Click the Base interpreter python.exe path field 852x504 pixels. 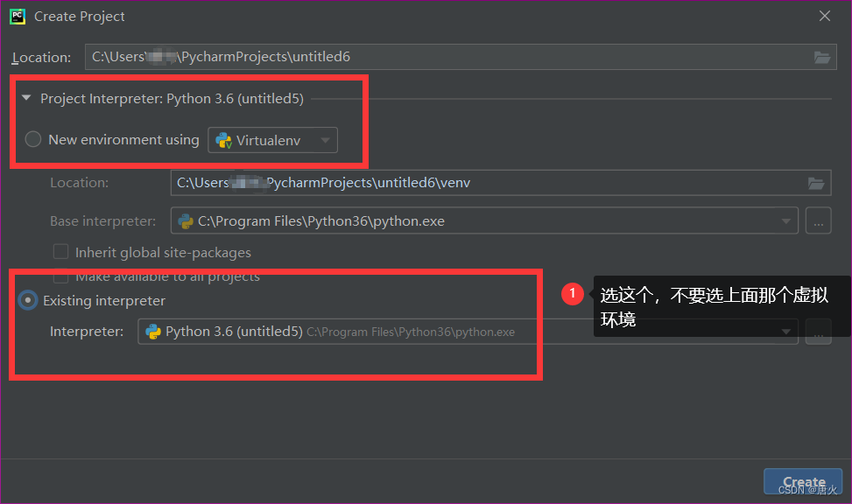pos(484,221)
